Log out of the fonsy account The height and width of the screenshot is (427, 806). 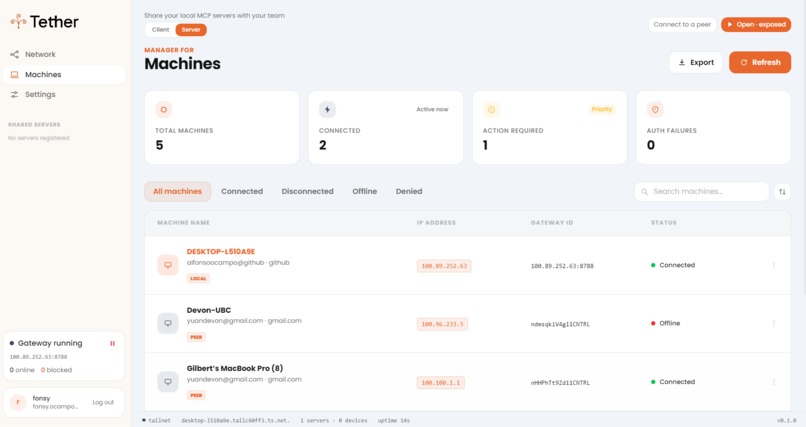coord(103,402)
